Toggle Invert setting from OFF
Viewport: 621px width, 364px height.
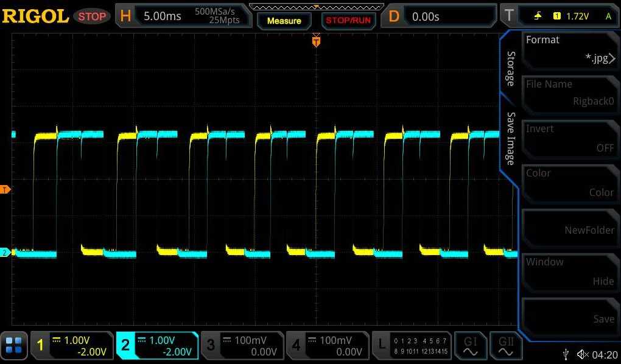(x=569, y=138)
